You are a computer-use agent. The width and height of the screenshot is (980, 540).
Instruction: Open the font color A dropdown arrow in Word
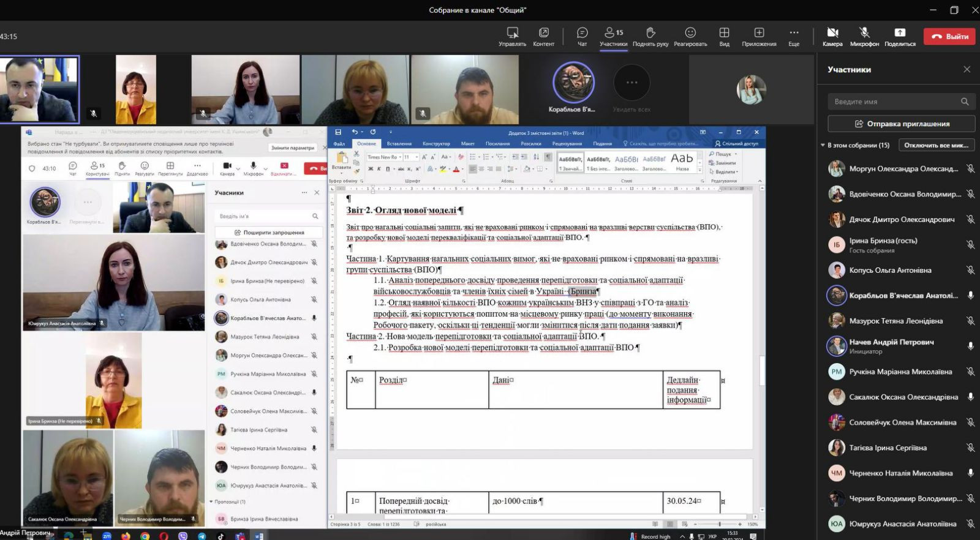pyautogui.click(x=462, y=169)
